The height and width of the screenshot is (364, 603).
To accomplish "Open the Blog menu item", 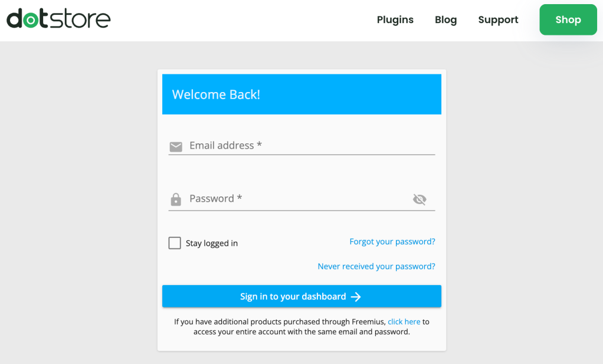I will coord(445,19).
